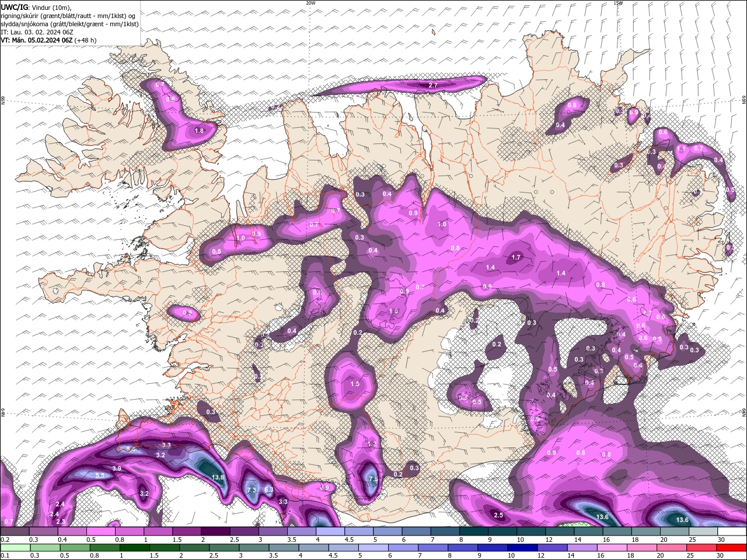Pick the white 30 swatch on the upper scale
747x560 pixels.
click(x=731, y=531)
